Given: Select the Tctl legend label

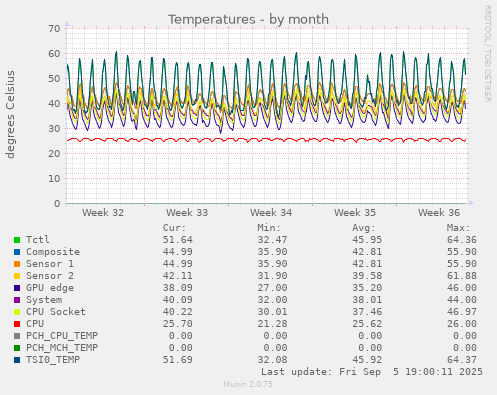Looking at the screenshot, I should 38,239.
